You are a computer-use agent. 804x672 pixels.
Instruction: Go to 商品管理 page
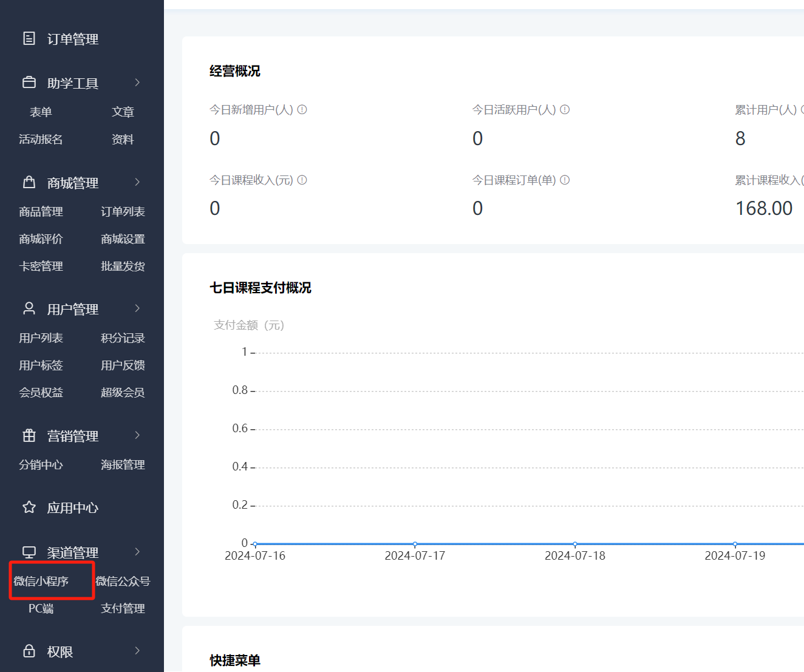pos(41,212)
